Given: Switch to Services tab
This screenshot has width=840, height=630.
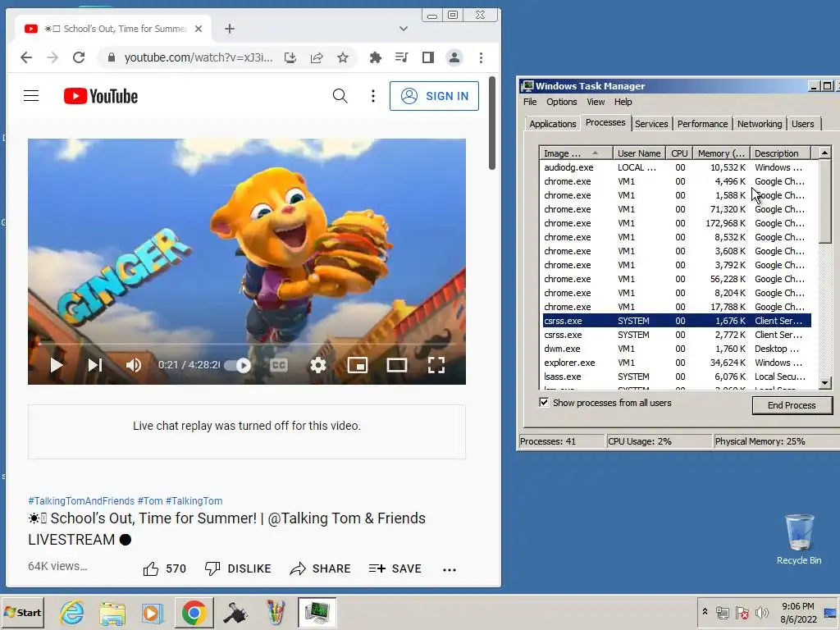Looking at the screenshot, I should click(x=651, y=124).
